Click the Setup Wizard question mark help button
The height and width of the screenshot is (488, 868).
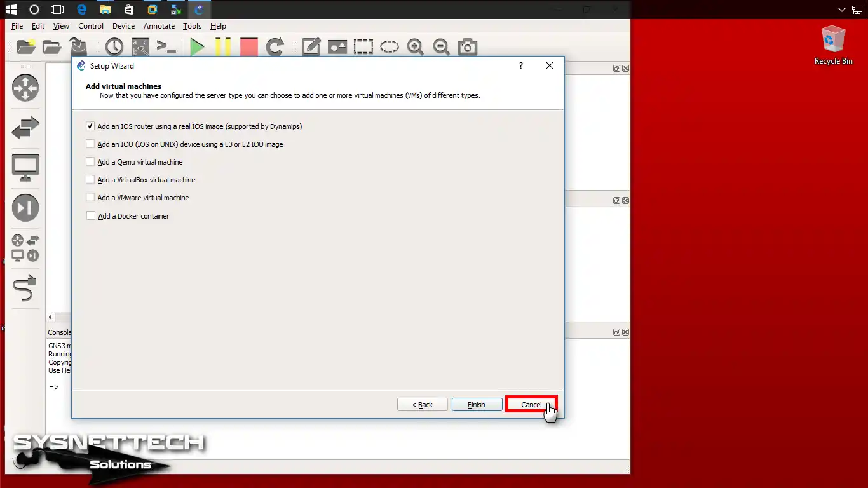click(x=521, y=65)
